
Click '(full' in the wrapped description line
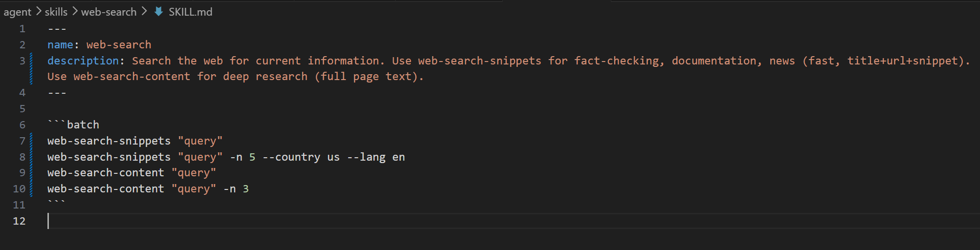pyautogui.click(x=330, y=77)
